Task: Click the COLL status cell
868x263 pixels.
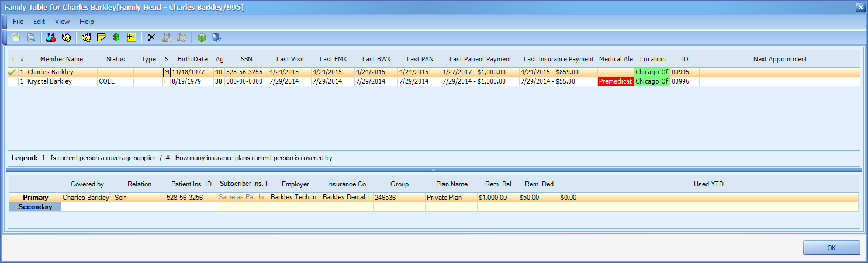Action: tap(115, 82)
